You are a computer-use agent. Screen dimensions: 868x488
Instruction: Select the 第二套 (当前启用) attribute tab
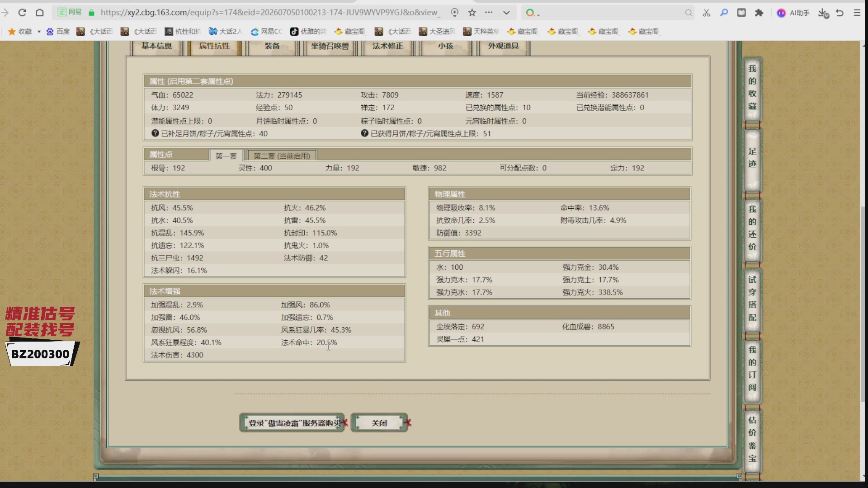(282, 156)
